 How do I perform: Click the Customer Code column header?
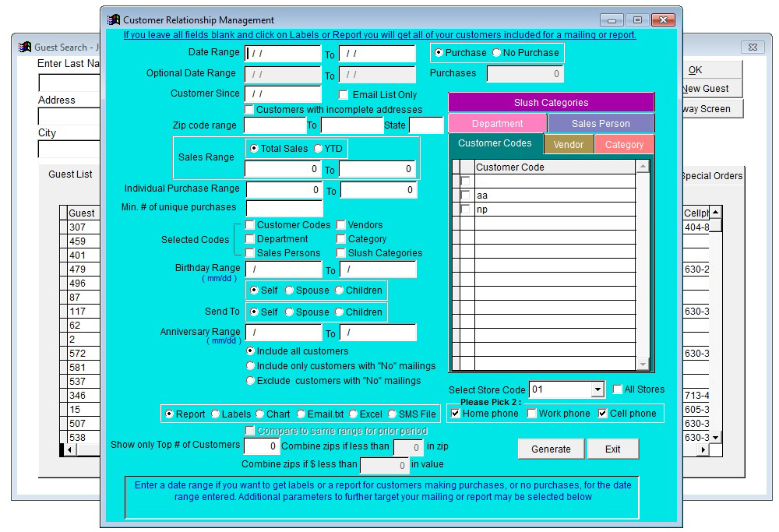click(x=555, y=167)
